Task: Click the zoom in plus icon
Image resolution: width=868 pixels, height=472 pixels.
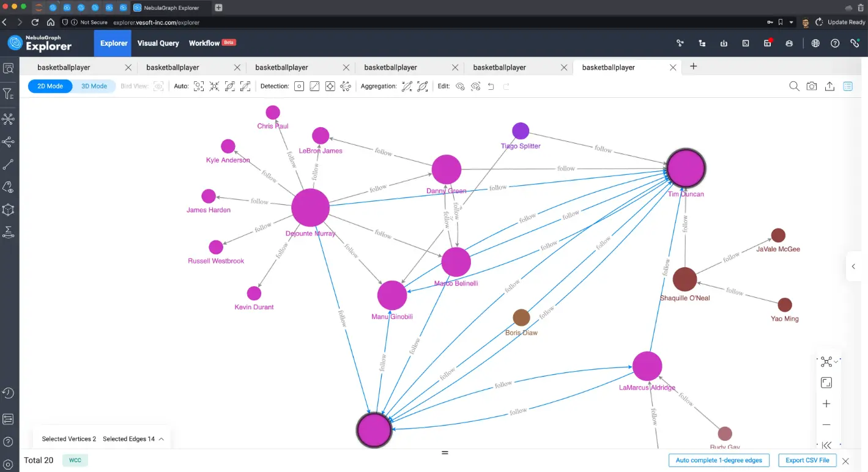Action: click(x=826, y=404)
